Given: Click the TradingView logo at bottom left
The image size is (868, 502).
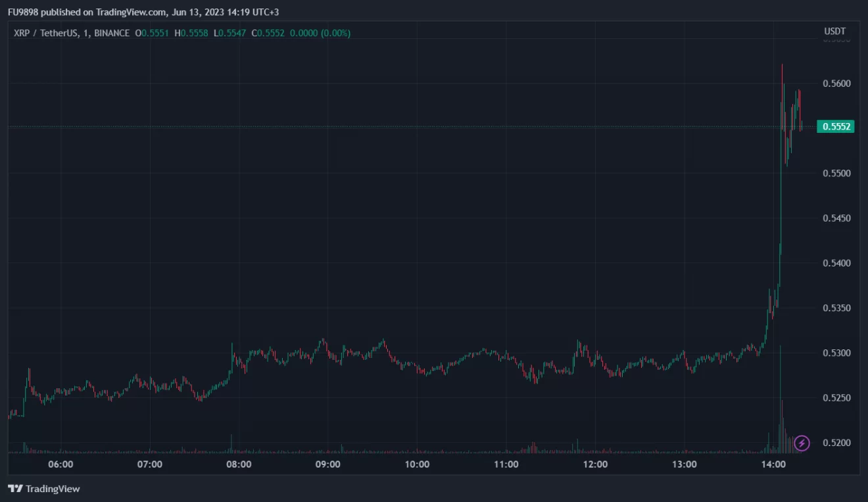Looking at the screenshot, I should tap(43, 489).
